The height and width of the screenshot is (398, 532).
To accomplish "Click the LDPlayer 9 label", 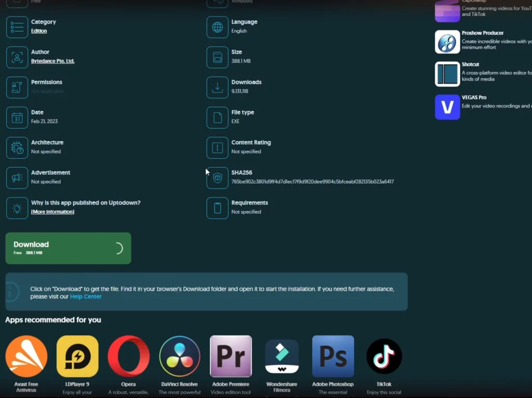I will [77, 384].
